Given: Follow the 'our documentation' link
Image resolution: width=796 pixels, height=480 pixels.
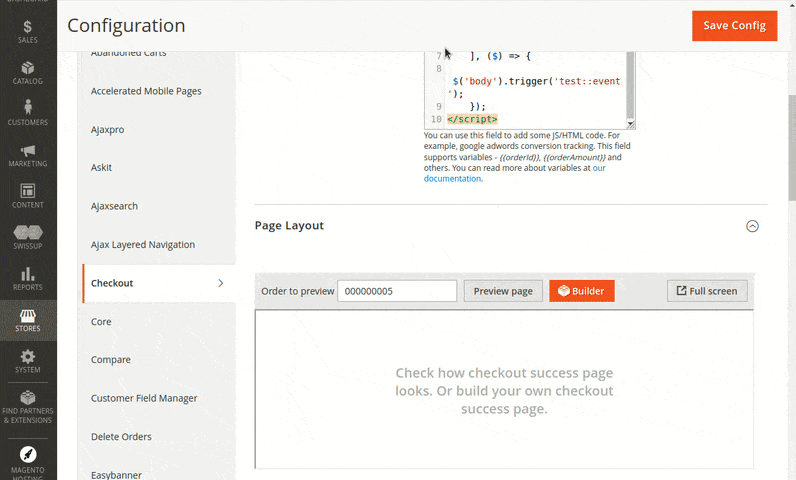Looking at the screenshot, I should click(x=515, y=173).
